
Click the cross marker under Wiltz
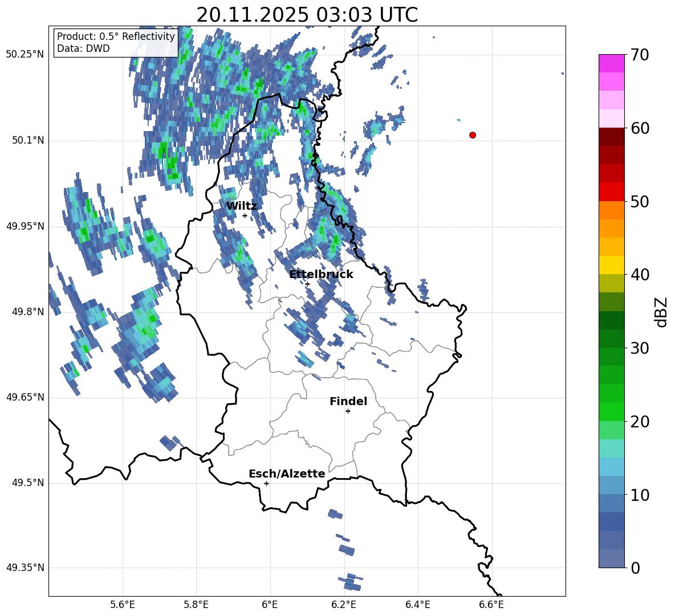pos(245,216)
